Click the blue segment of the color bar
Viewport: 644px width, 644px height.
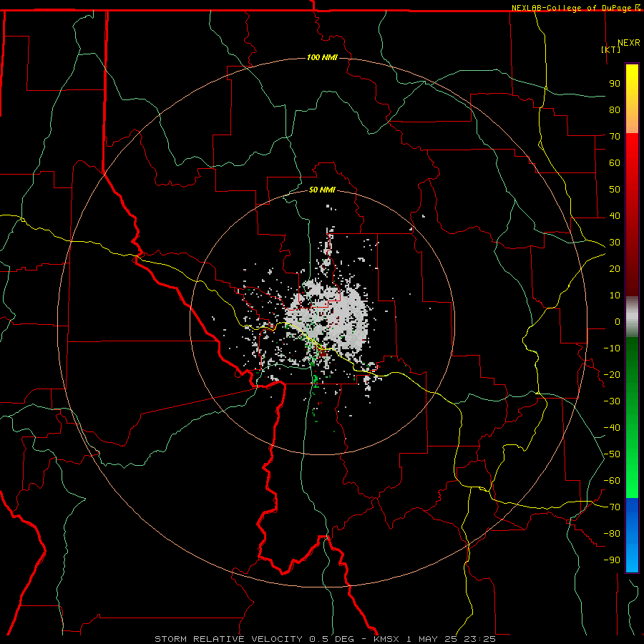[x=632, y=535]
